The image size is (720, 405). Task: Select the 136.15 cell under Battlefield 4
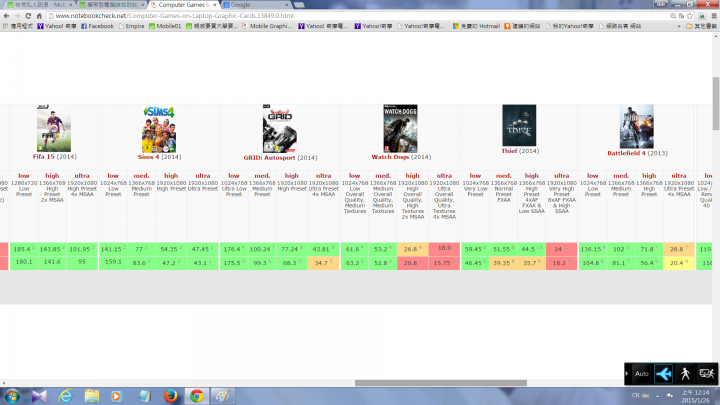coord(592,249)
